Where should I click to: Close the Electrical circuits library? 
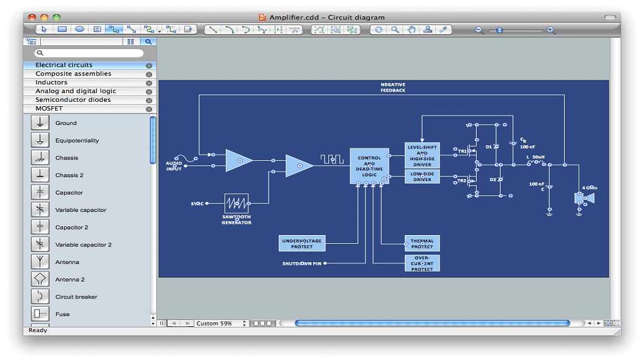[149, 65]
